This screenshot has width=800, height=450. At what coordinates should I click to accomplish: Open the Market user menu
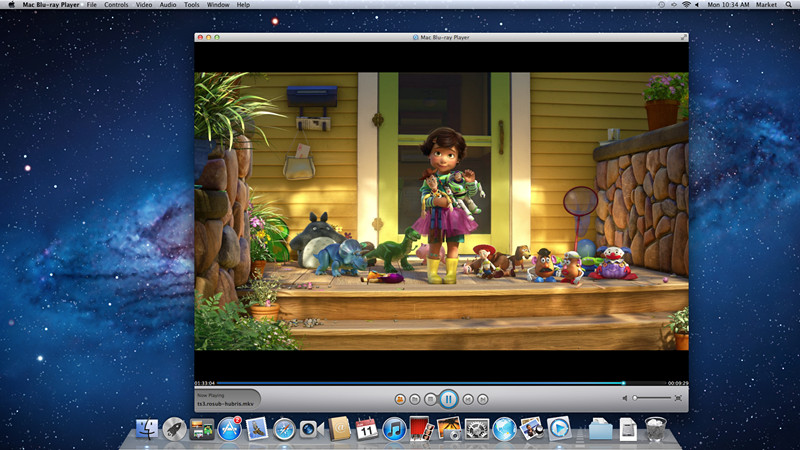click(x=766, y=5)
